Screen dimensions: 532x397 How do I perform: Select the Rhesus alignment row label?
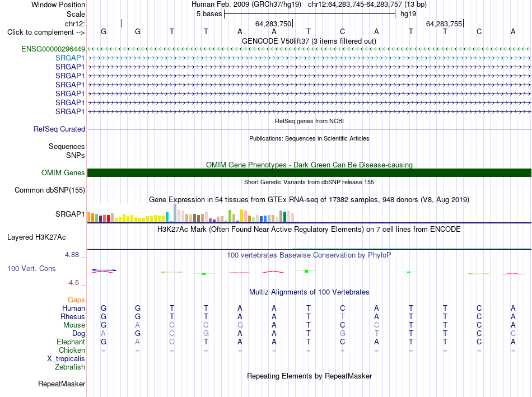(73, 316)
